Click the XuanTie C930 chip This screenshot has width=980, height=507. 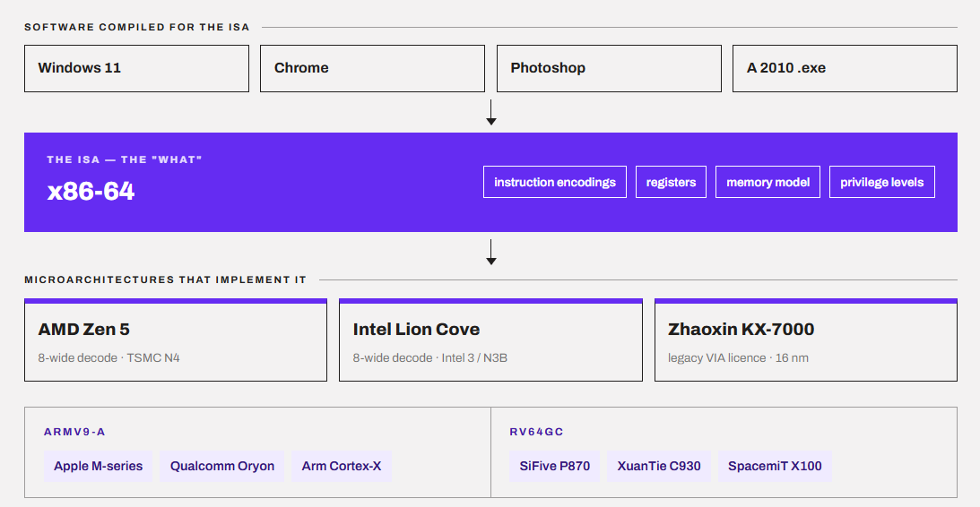[x=659, y=467]
